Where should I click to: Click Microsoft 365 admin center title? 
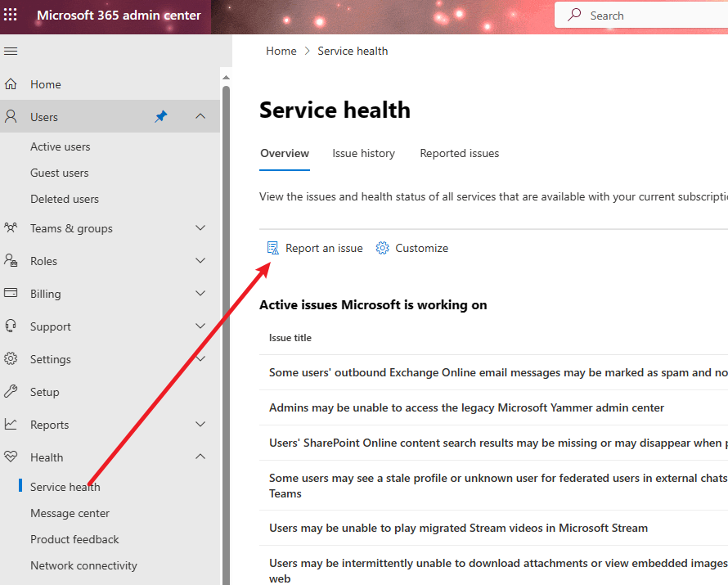119,16
